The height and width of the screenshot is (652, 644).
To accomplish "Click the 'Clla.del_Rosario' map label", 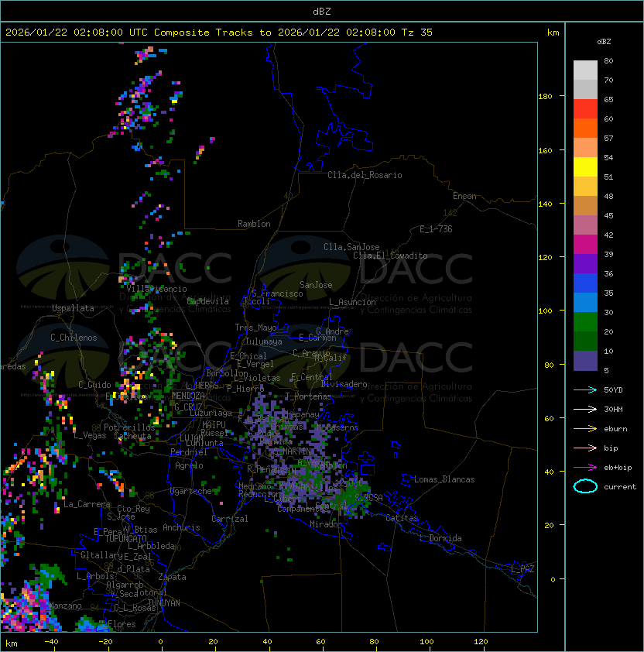I will point(365,175).
